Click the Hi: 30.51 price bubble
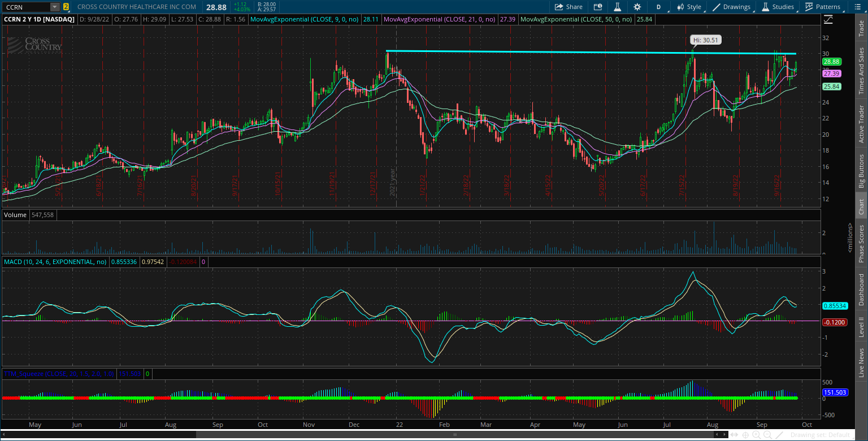868x441 pixels. tap(706, 40)
